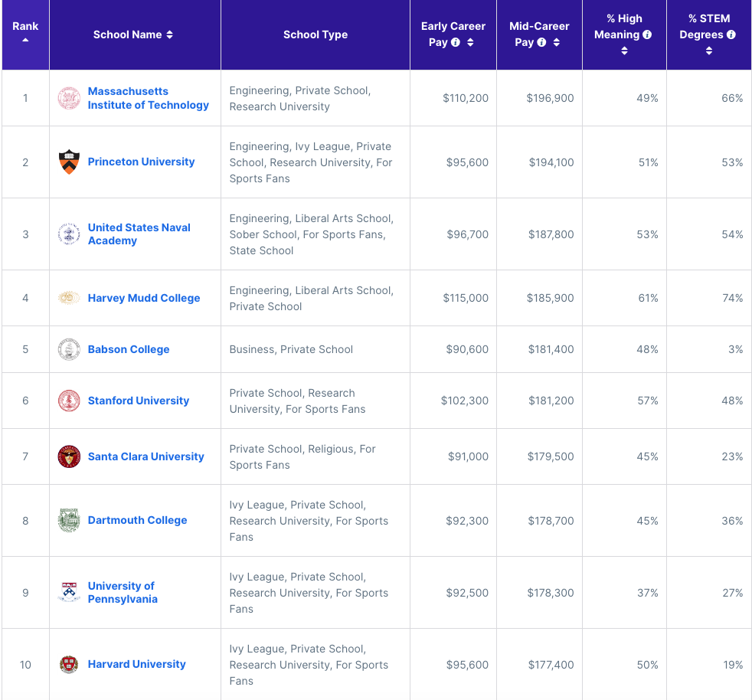Open the United States Naval Academy link

pos(139,234)
